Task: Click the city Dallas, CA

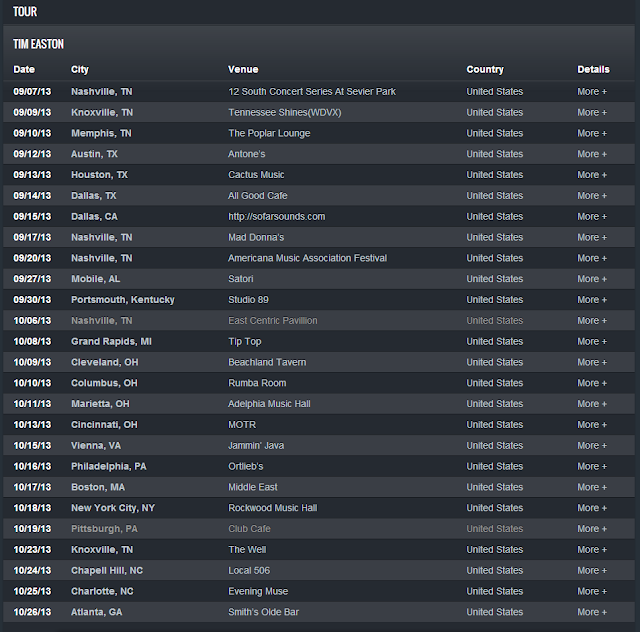Action: 94,216
